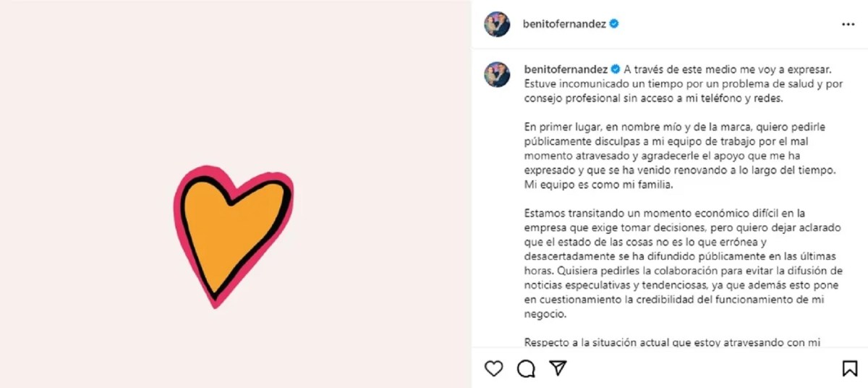The image size is (868, 388).
Task: Open the three-dot more options menu
Action: point(848,24)
